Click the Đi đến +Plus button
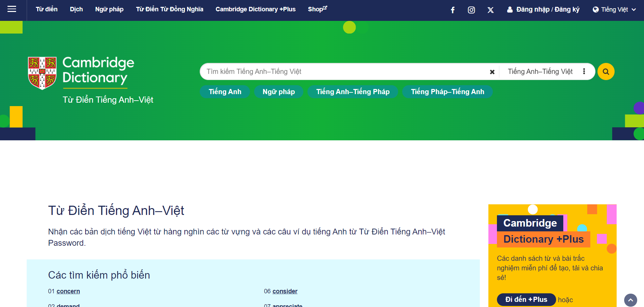 pyautogui.click(x=526, y=299)
